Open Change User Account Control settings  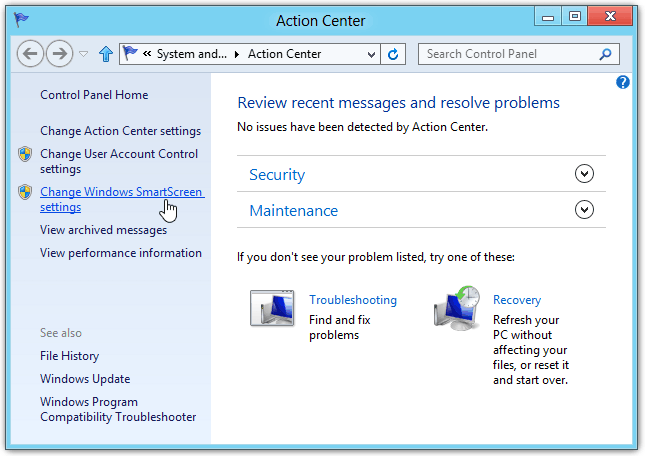(x=119, y=161)
